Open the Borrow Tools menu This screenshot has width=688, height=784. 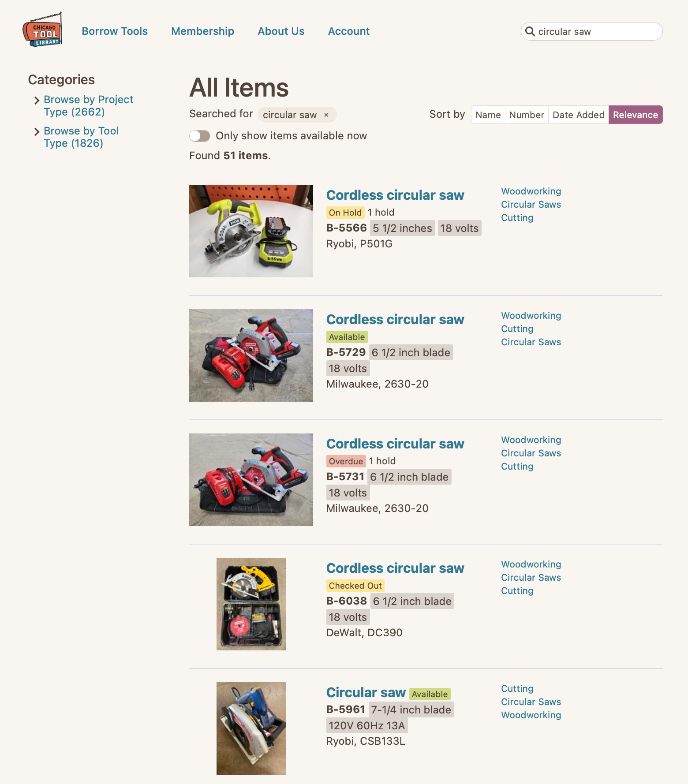click(x=115, y=31)
